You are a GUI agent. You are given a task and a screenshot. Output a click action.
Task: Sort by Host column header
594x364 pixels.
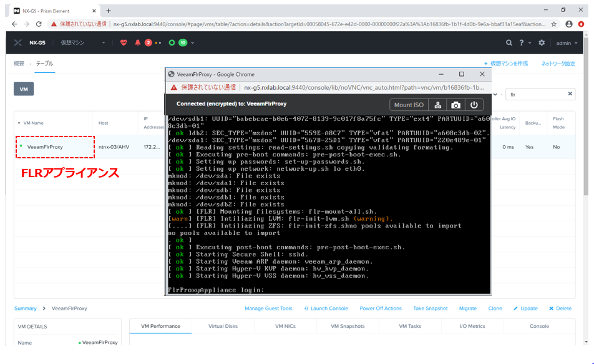(x=103, y=123)
